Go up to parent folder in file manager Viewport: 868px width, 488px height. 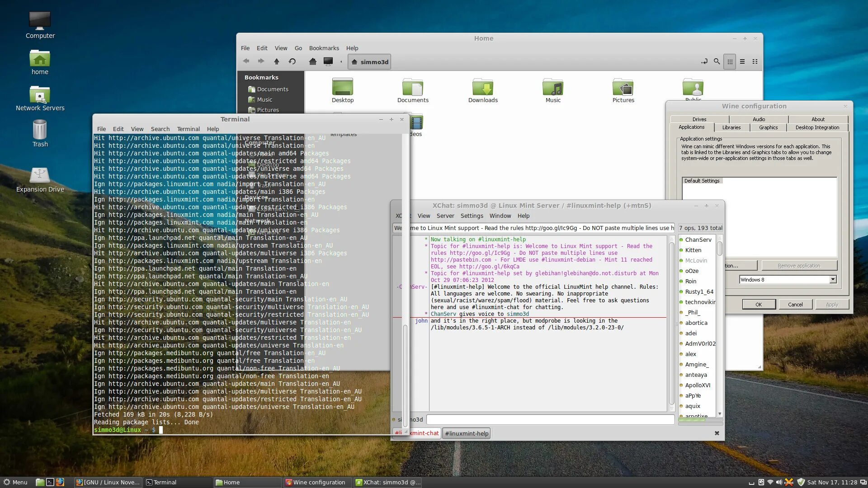coord(277,61)
